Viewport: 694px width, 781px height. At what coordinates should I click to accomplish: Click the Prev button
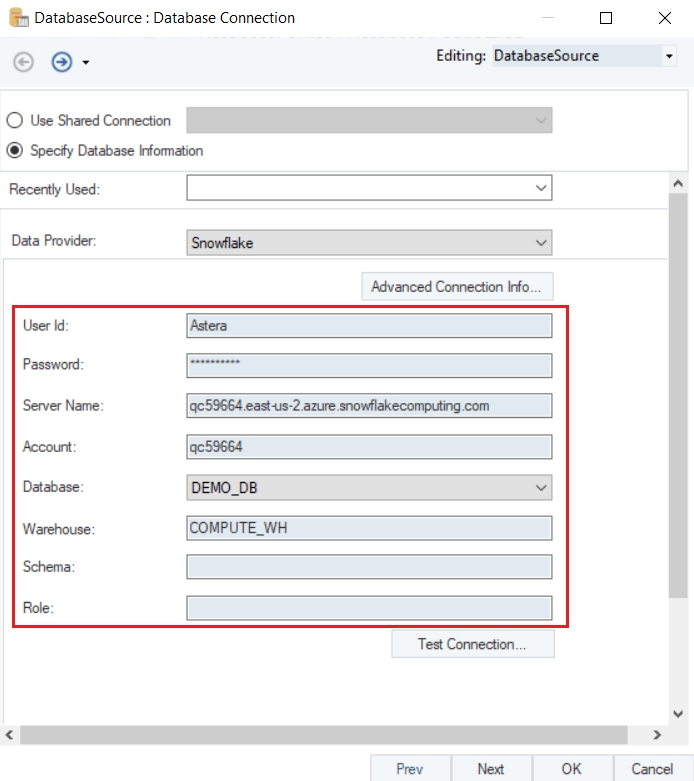[410, 769]
